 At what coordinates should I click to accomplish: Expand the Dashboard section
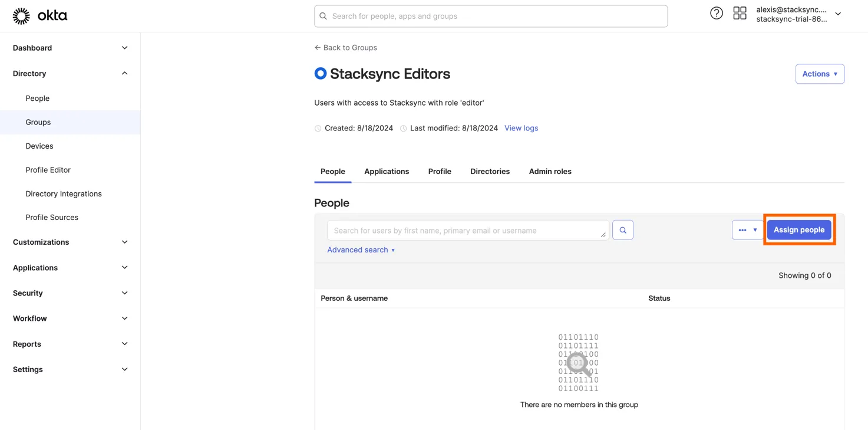70,48
